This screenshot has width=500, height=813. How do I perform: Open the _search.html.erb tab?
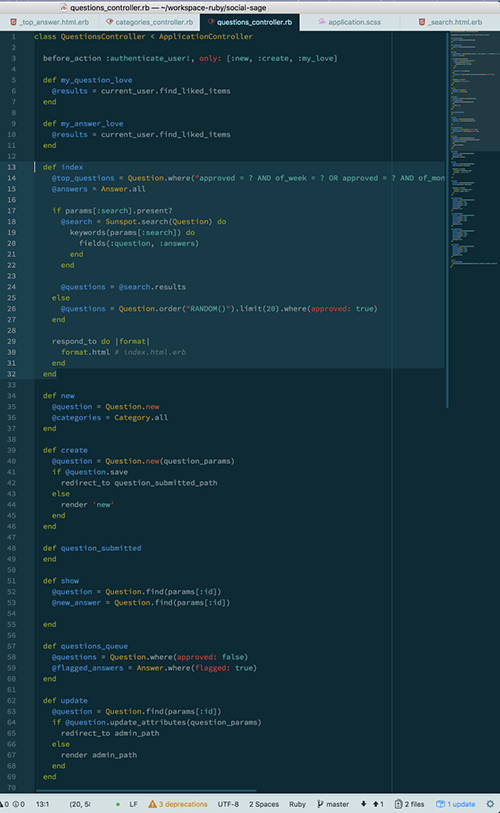pos(450,22)
